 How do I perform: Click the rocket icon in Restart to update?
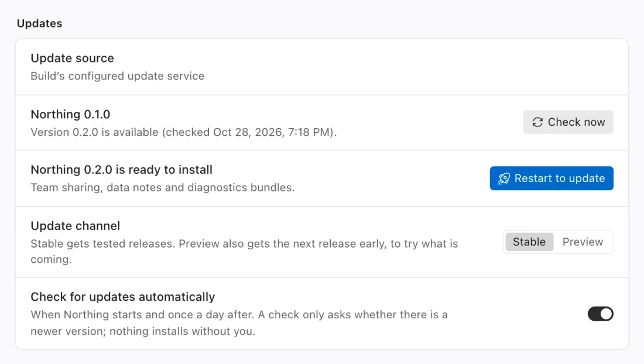[x=504, y=178]
